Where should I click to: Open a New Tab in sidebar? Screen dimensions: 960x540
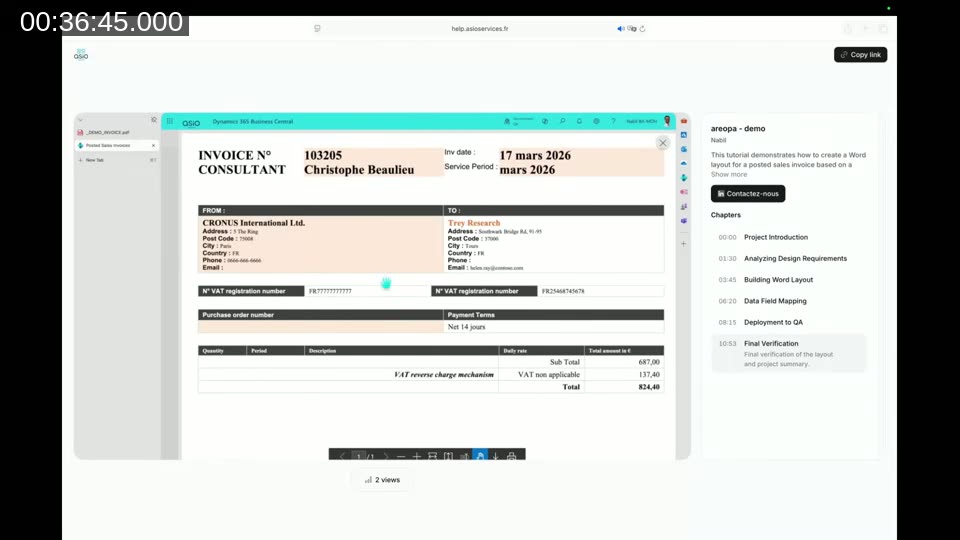(x=116, y=160)
